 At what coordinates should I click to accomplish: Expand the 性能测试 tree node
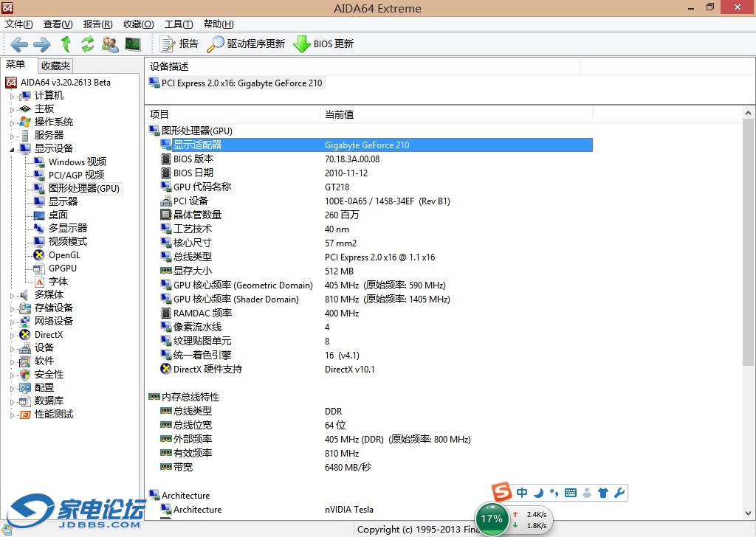point(12,415)
